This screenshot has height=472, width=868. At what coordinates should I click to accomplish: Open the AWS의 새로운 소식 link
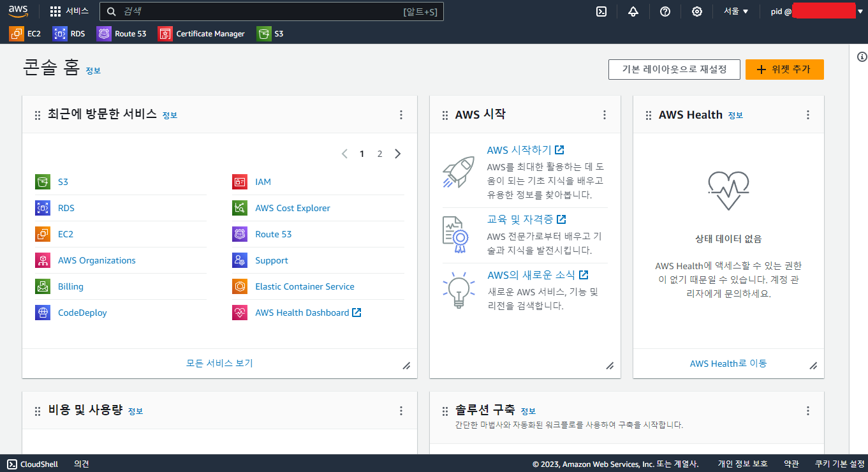tap(538, 275)
